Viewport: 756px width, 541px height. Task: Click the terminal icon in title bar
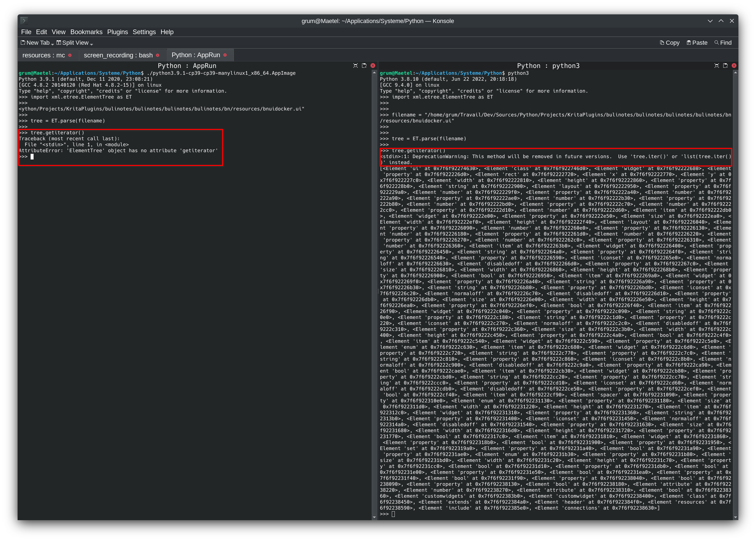coord(24,21)
